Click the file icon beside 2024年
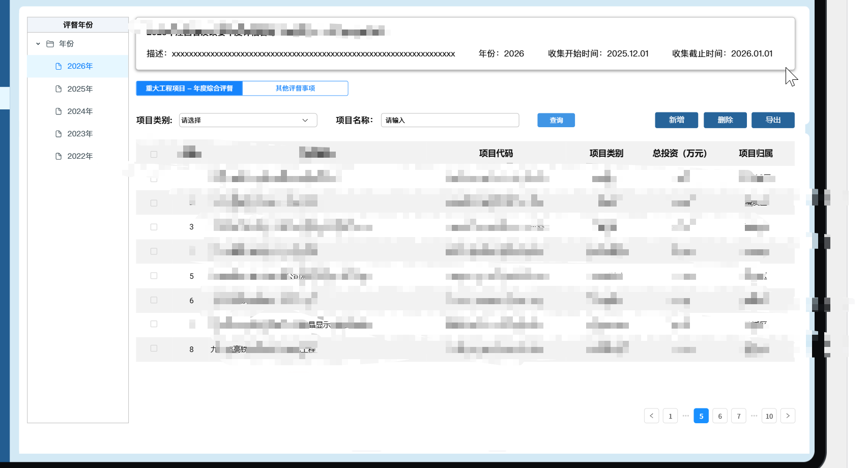868x468 pixels. (59, 111)
